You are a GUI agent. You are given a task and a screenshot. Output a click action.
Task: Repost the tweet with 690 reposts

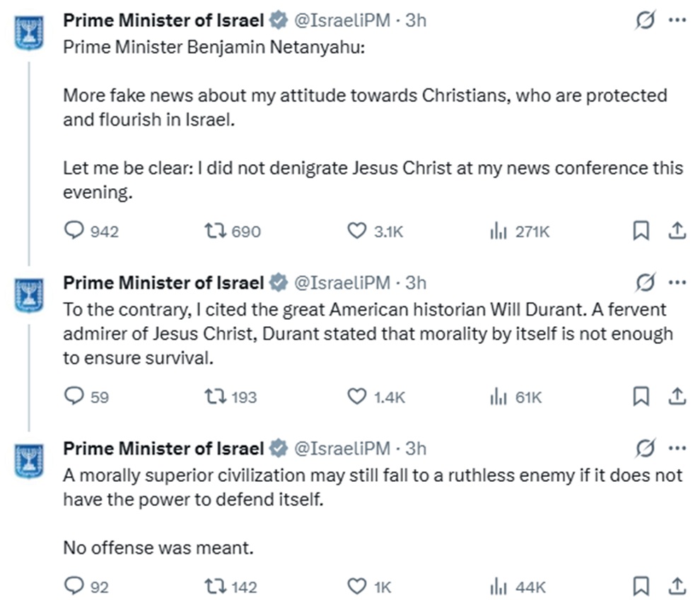(212, 231)
